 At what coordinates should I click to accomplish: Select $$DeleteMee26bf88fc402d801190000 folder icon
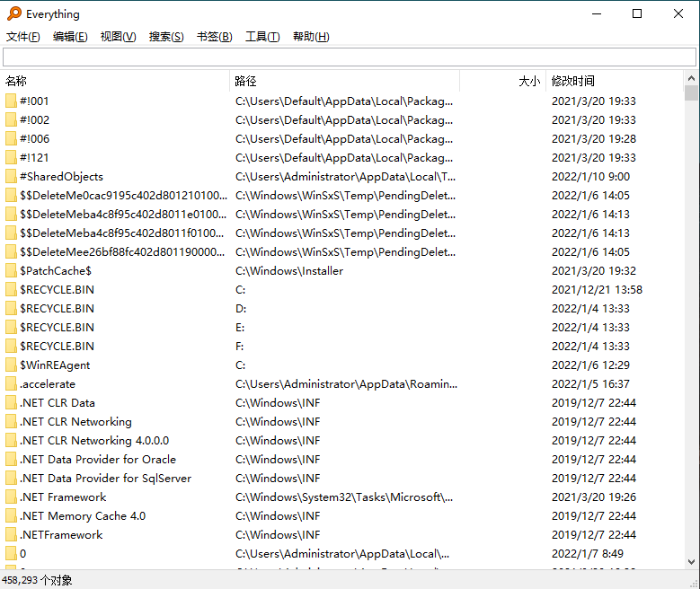point(11,251)
